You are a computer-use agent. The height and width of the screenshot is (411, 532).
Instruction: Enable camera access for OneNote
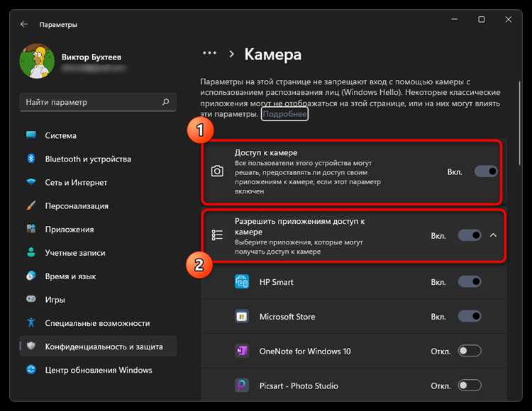point(470,351)
